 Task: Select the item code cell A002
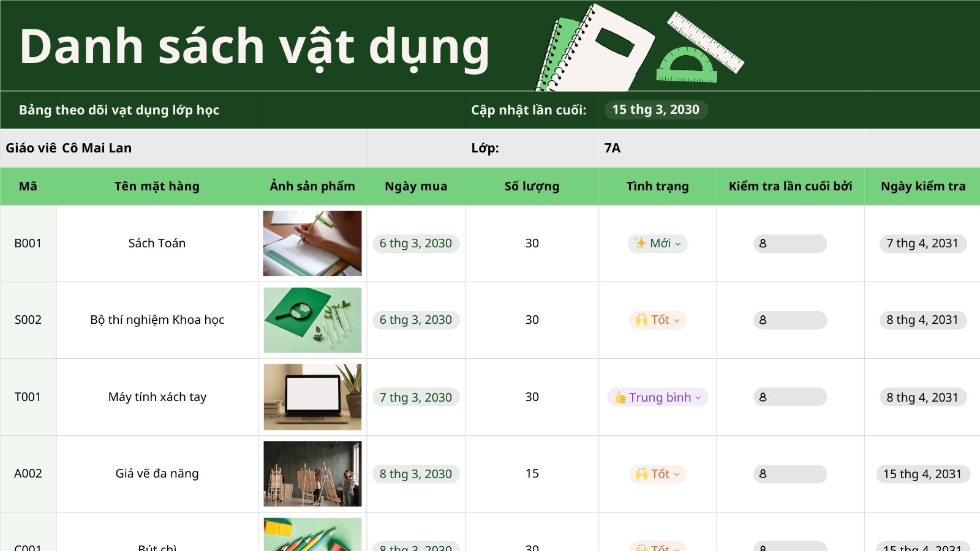[x=28, y=474]
